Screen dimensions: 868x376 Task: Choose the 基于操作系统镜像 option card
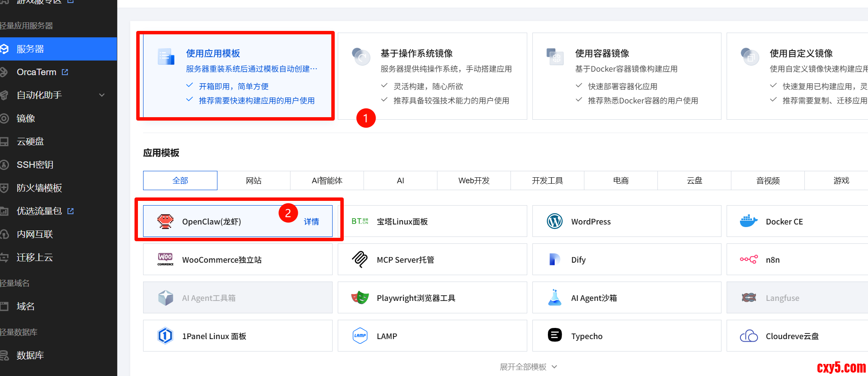(432, 76)
